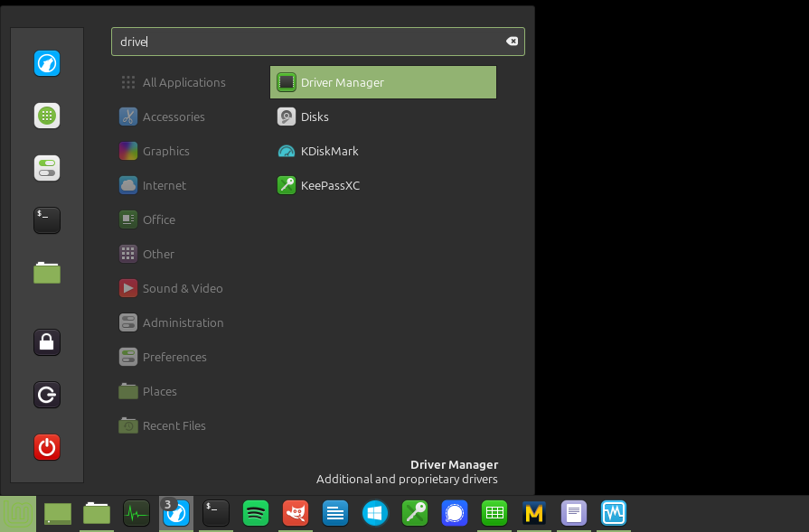Open Spotify from the taskbar
This screenshot has height=532, width=809.
pyautogui.click(x=256, y=514)
